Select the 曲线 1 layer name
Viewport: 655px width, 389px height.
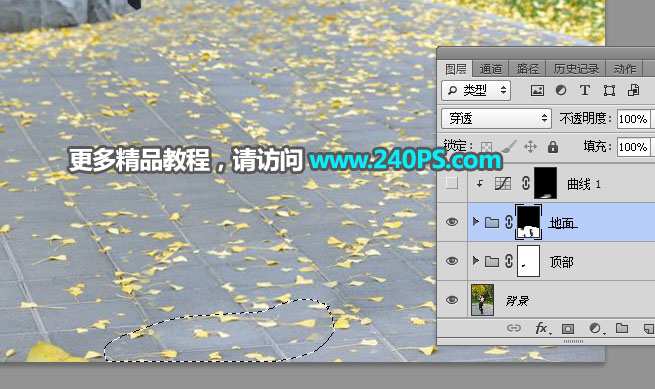tap(584, 184)
